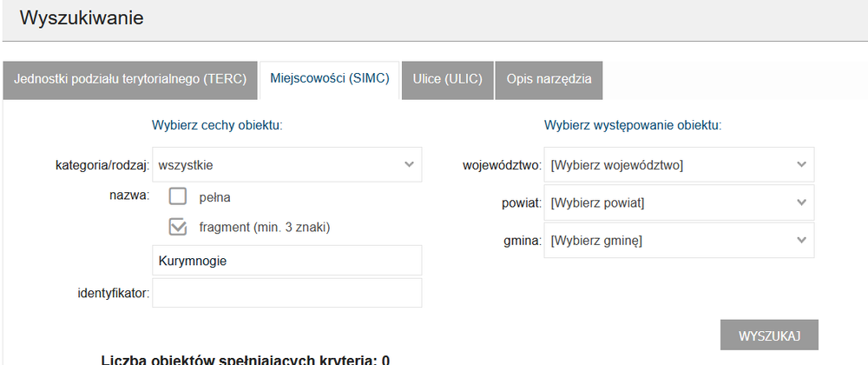Expand the powiat dropdown list
The image size is (868, 365).
(x=679, y=202)
